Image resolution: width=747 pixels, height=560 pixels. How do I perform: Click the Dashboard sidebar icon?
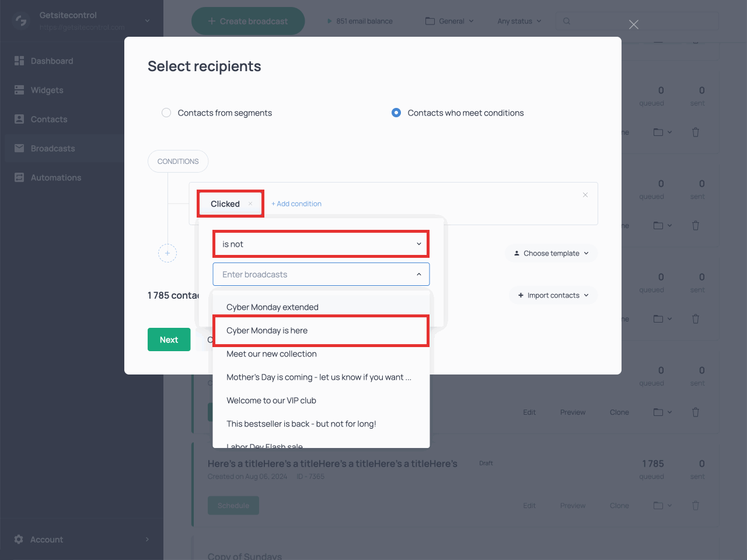click(19, 61)
